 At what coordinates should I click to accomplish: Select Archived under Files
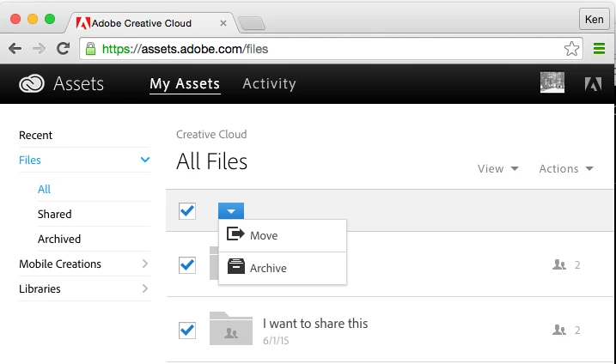pyautogui.click(x=59, y=239)
